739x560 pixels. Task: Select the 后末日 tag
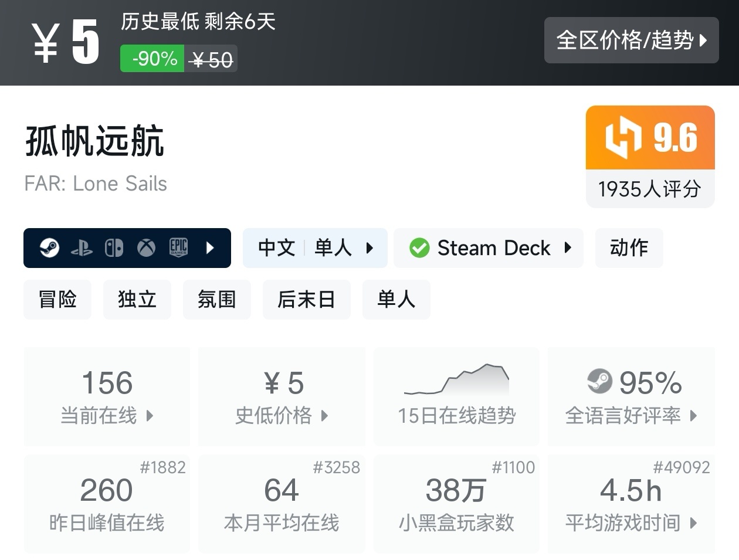click(306, 300)
